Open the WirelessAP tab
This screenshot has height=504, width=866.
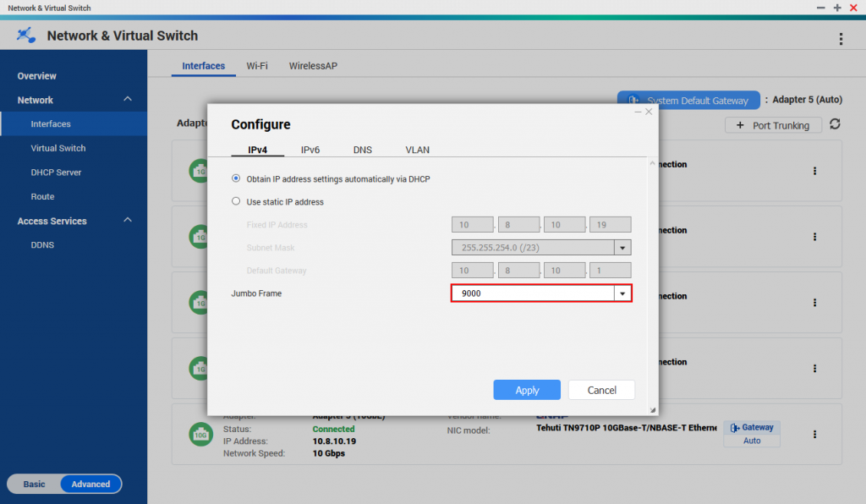(x=313, y=66)
